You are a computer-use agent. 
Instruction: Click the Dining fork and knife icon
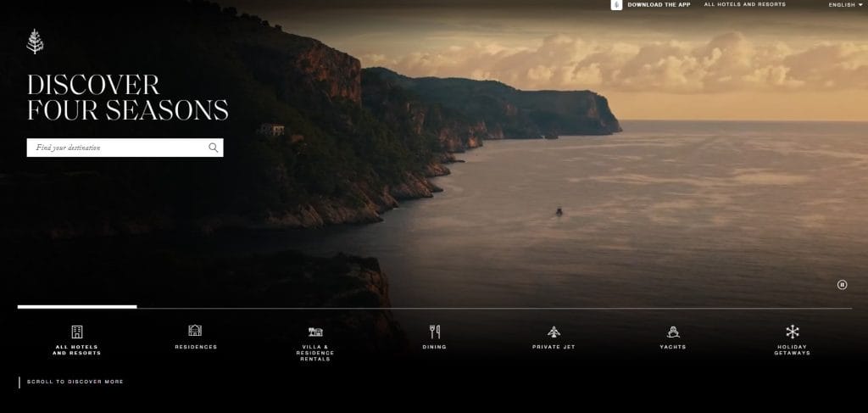pyautogui.click(x=435, y=332)
